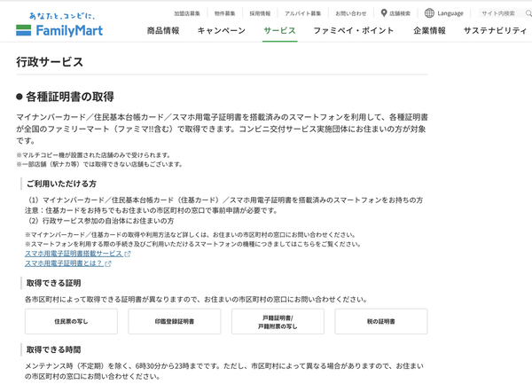Follow the スマホ用電子証明書搭載サービス link
532x392 pixels.
coord(74,254)
